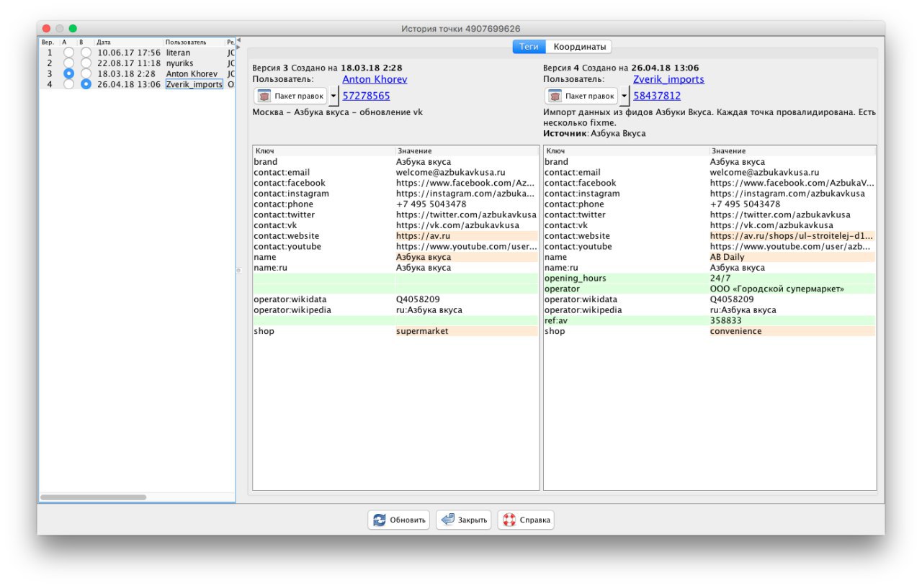Select 'brand' key in version 3 table
922x588 pixels.
(x=323, y=162)
